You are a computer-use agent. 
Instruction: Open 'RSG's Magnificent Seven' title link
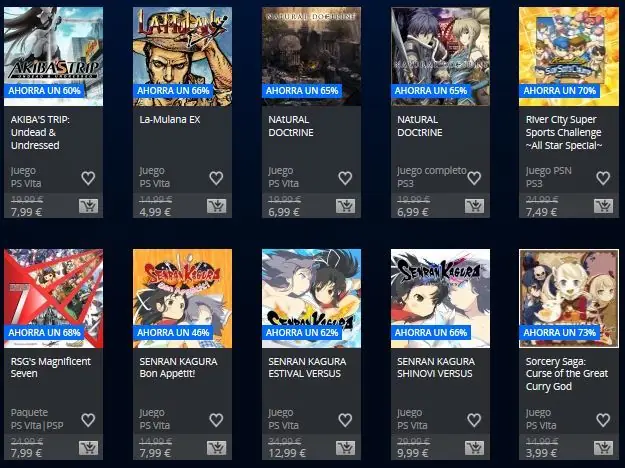point(51,368)
